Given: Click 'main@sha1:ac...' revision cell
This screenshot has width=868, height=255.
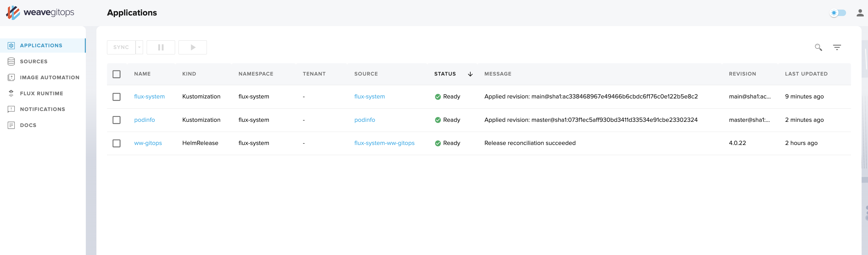Looking at the screenshot, I should (x=749, y=96).
